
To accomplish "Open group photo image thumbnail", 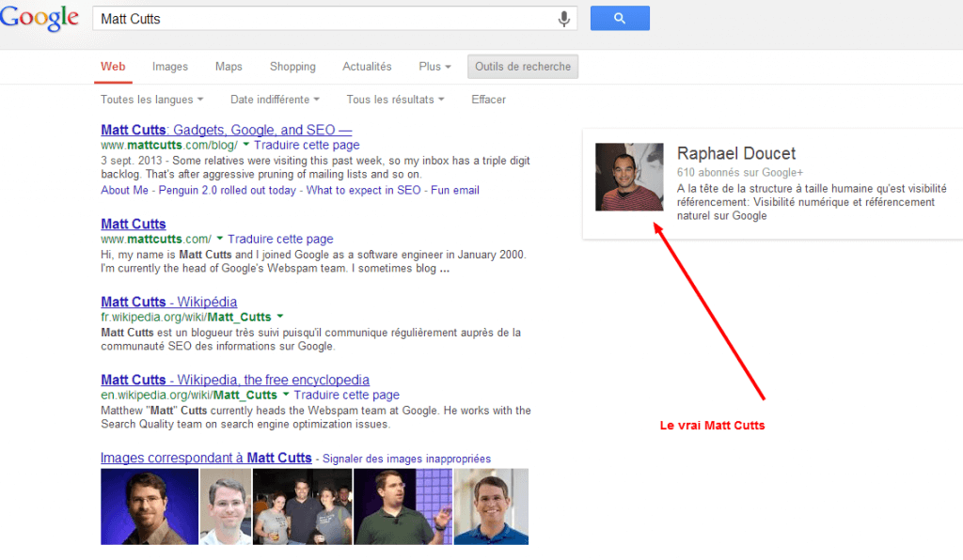I will (x=303, y=506).
